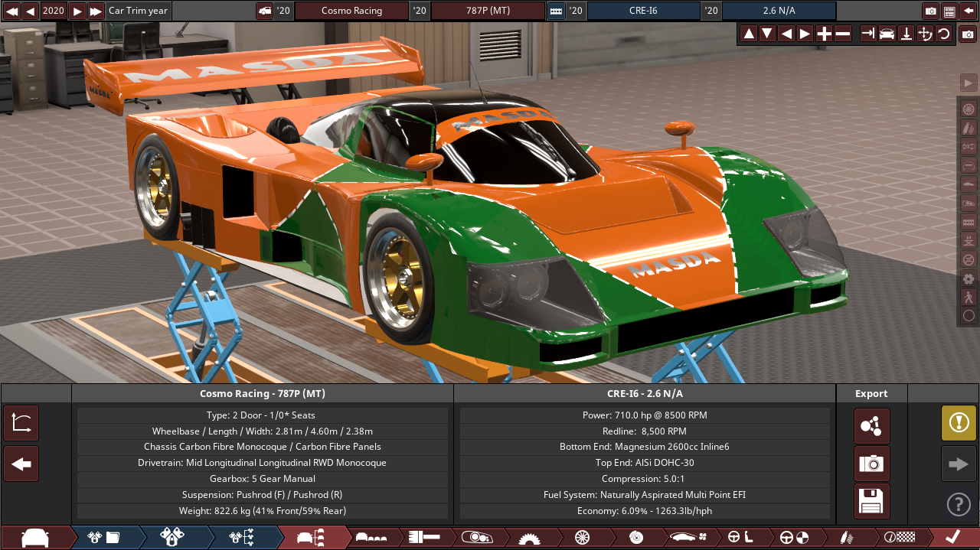
Task: Open the aerodynamics car and fan tab
Action: (689, 537)
